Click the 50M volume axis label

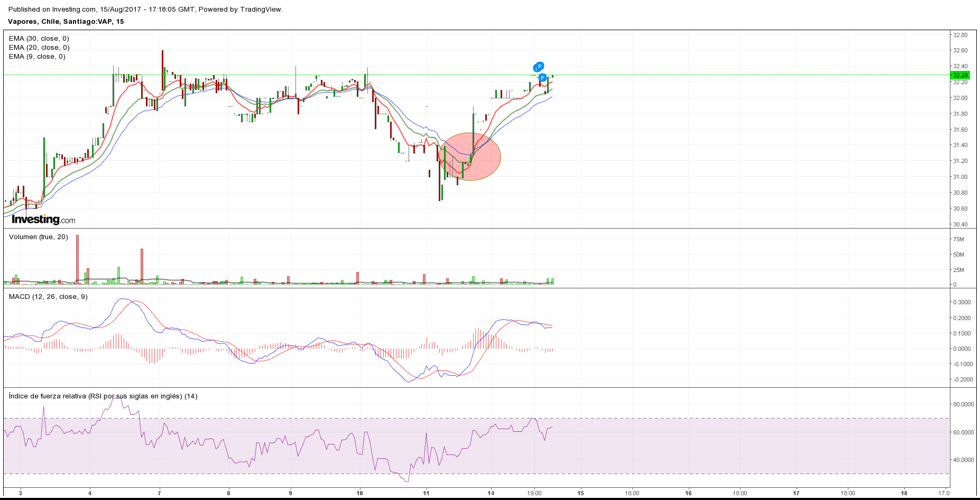(x=958, y=254)
